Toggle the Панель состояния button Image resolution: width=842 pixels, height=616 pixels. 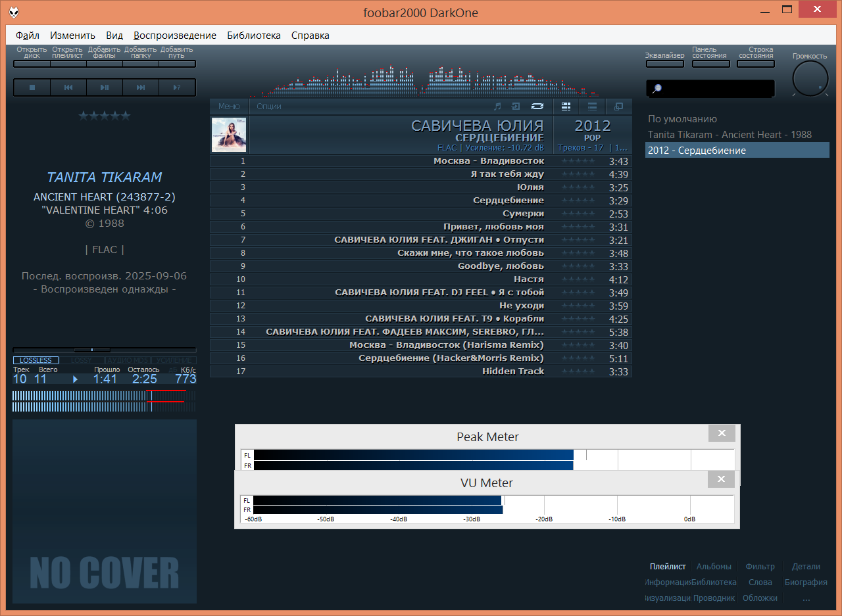[x=710, y=64]
